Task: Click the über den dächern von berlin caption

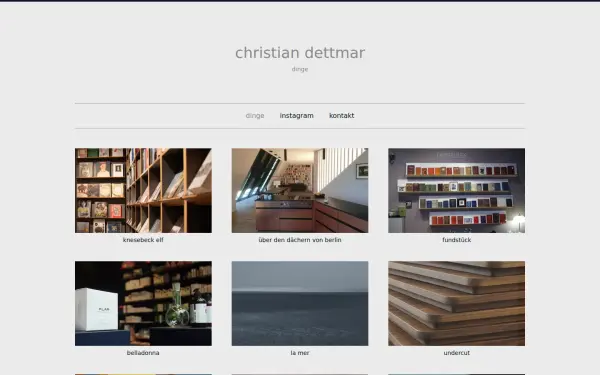Action: click(300, 240)
